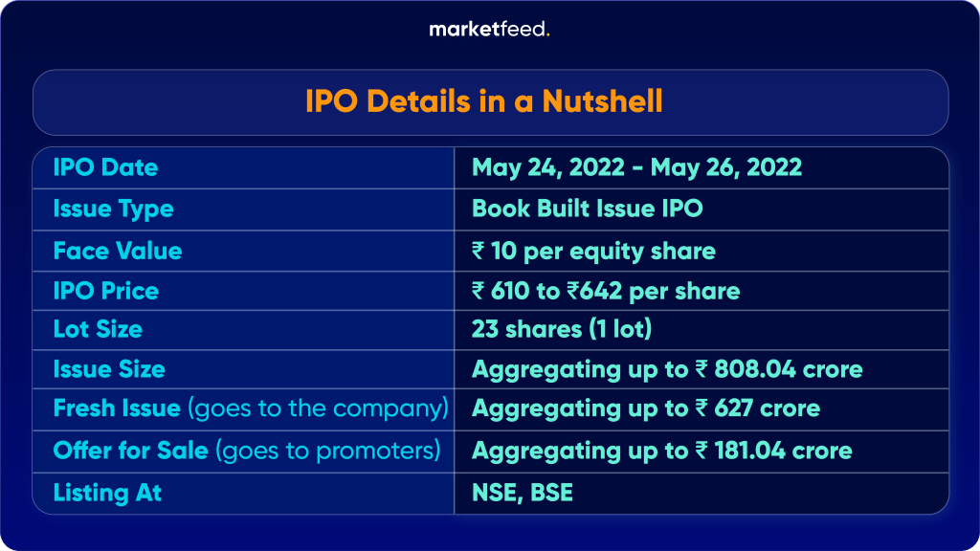The height and width of the screenshot is (551, 980).
Task: Select the 'May 24, 2022 - May 26, 2022' value
Action: pos(636,167)
